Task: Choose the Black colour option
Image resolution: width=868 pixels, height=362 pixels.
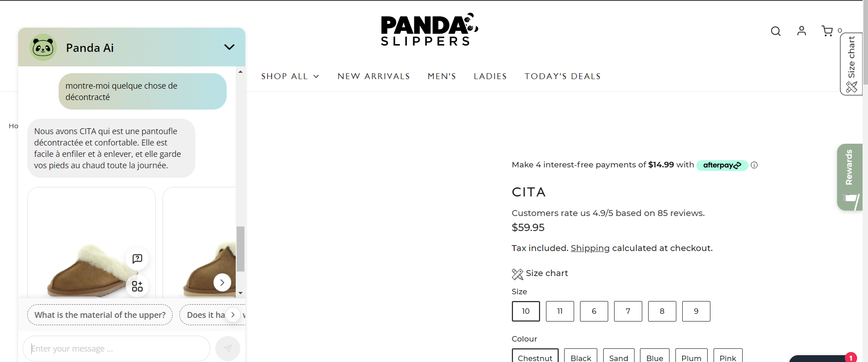Action: (580, 358)
